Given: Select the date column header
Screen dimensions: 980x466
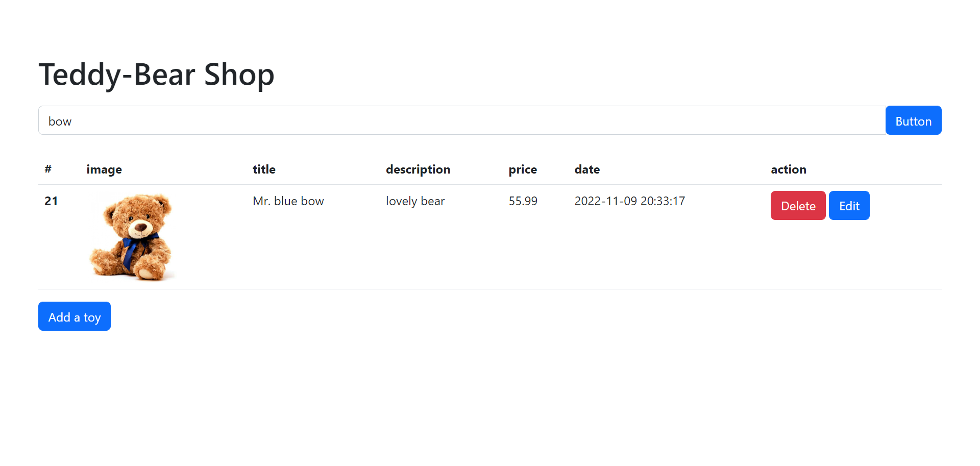Looking at the screenshot, I should tap(587, 169).
